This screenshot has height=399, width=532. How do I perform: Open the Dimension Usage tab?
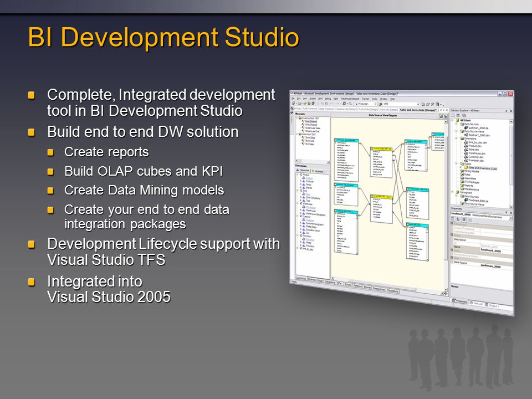click(x=315, y=279)
